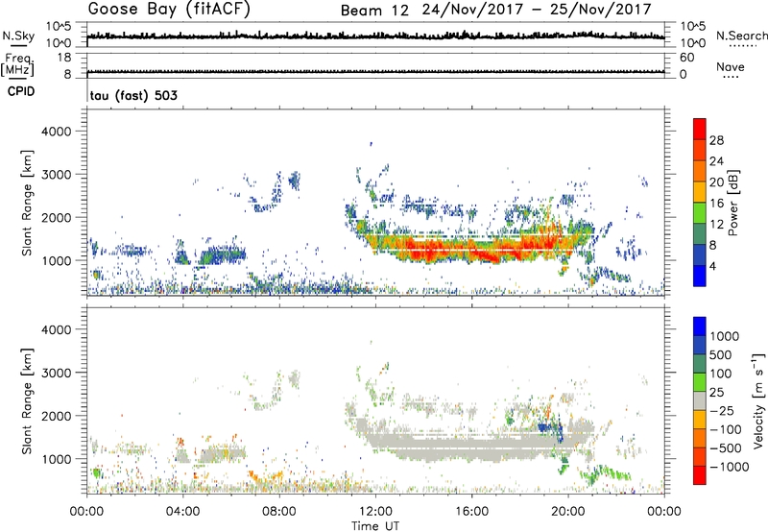
Task: Click the 'Nave' label
Action: pyautogui.click(x=731, y=66)
